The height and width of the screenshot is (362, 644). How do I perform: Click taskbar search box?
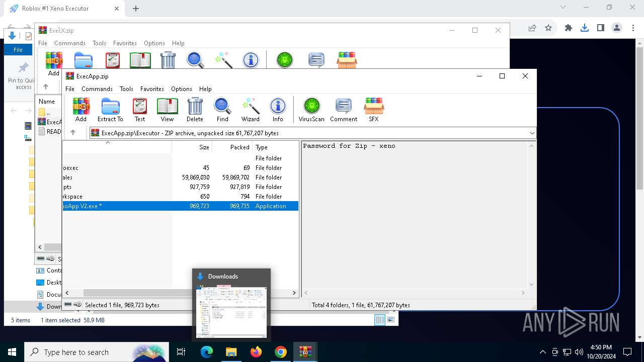96,352
